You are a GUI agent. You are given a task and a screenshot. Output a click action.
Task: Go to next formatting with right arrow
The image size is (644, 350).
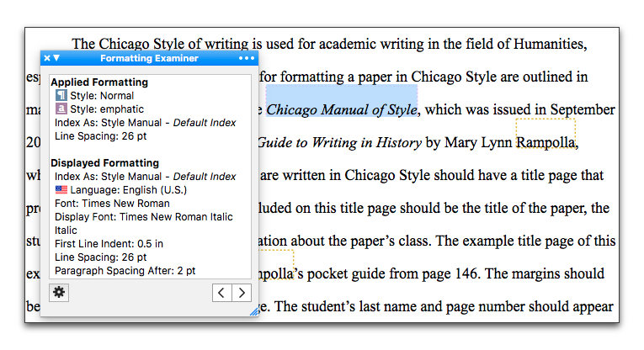(x=242, y=293)
